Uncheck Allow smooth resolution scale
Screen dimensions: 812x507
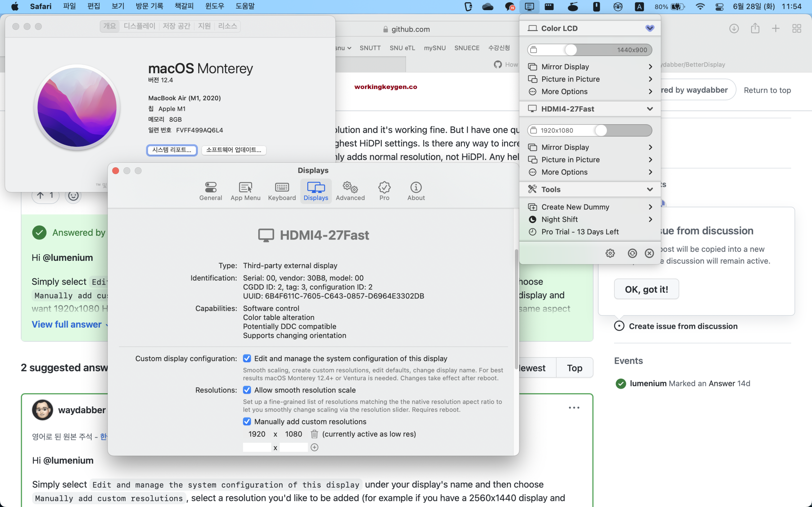pyautogui.click(x=247, y=390)
